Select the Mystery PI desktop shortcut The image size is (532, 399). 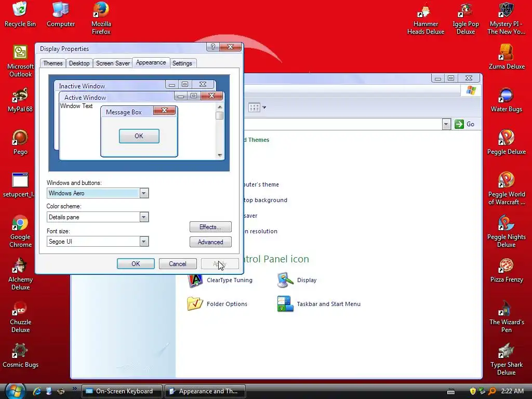(506, 18)
